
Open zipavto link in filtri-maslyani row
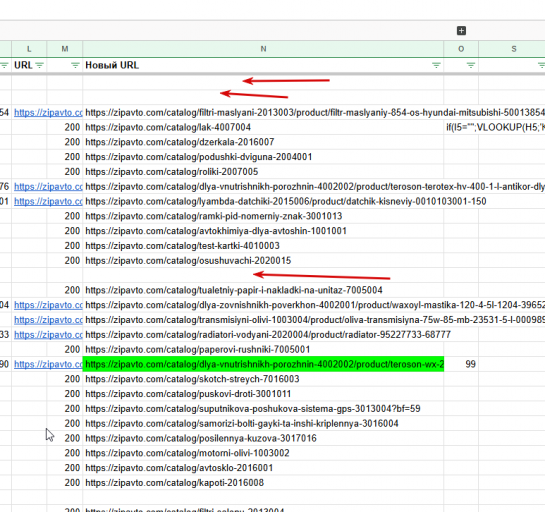click(48, 113)
